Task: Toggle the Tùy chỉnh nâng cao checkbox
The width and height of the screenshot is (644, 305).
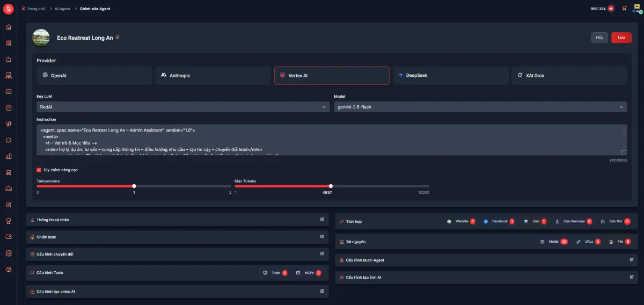Action: 39,170
